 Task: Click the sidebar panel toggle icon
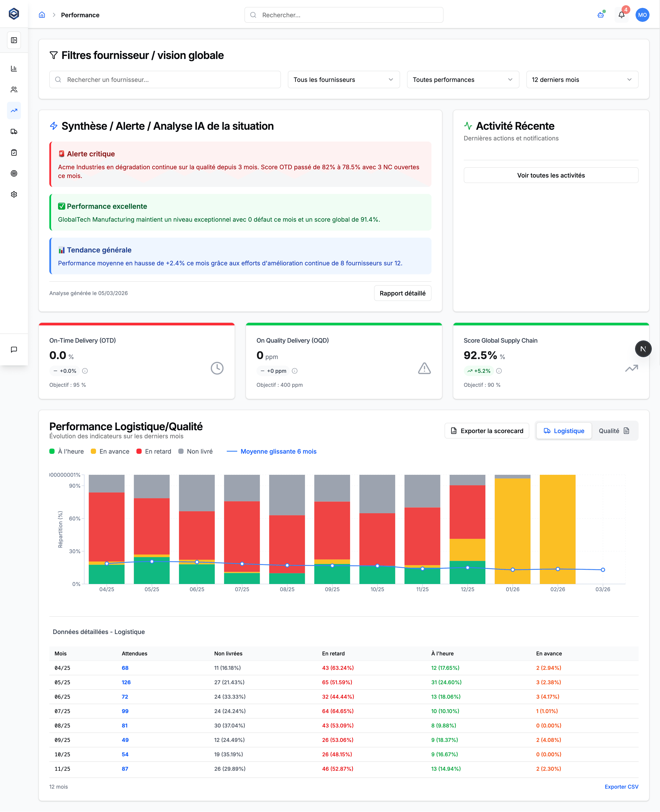coord(14,40)
